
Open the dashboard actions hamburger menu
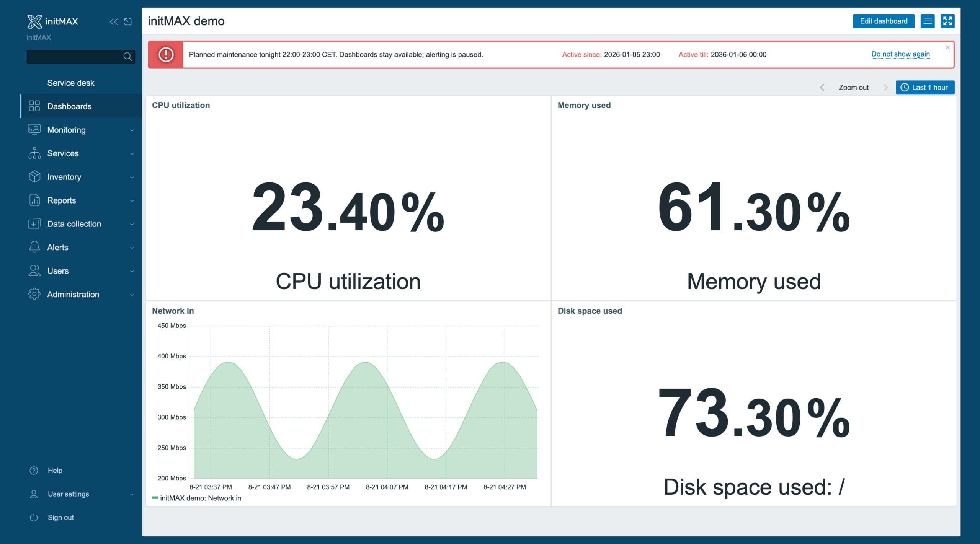927,21
